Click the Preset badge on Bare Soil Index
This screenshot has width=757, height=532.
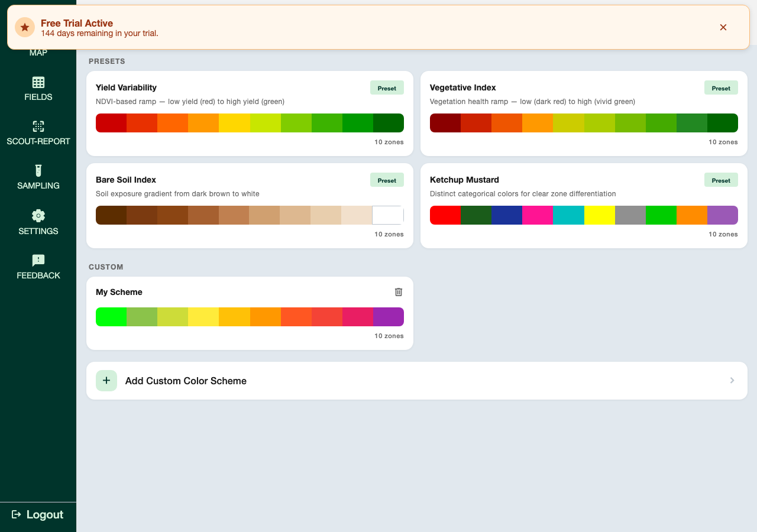(387, 180)
